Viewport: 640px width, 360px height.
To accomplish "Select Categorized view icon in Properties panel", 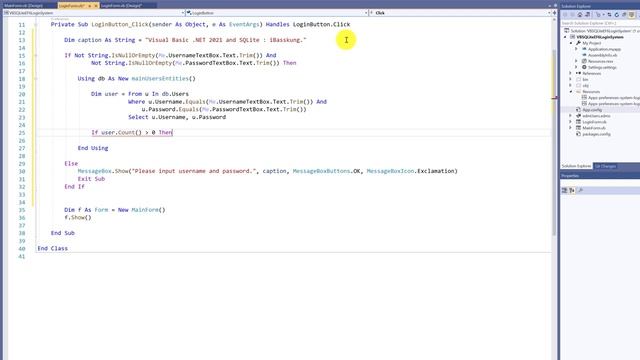I will pyautogui.click(x=564, y=191).
